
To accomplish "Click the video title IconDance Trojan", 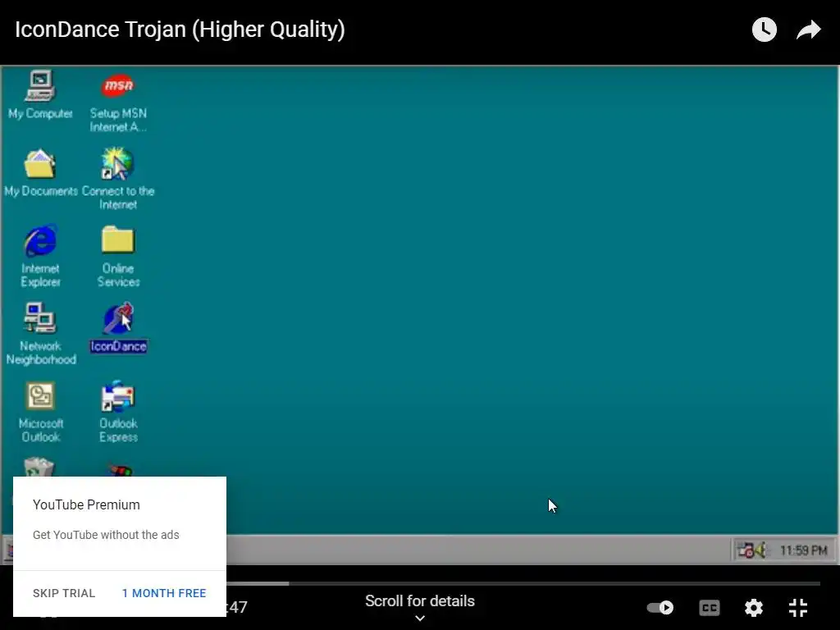I will point(180,30).
